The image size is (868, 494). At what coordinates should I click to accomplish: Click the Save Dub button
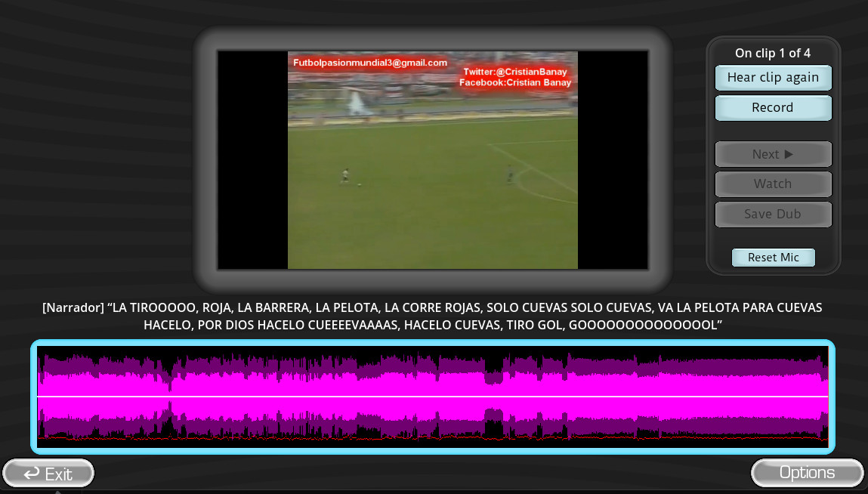tap(773, 214)
